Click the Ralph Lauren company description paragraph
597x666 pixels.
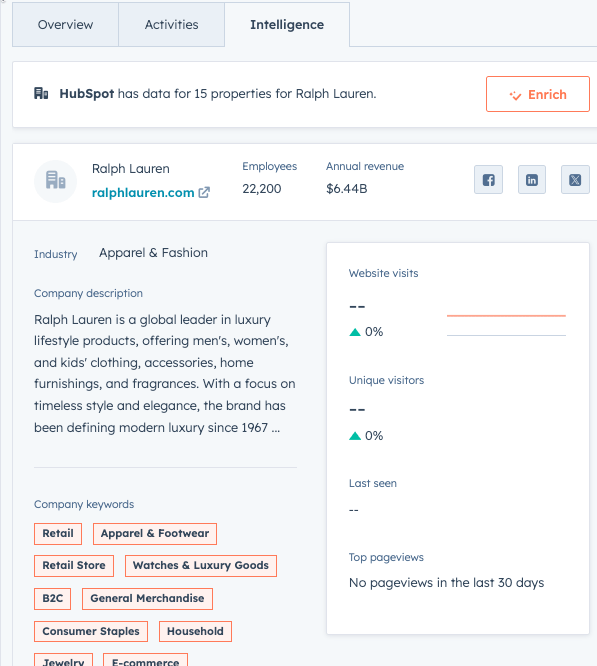[x=165, y=373]
